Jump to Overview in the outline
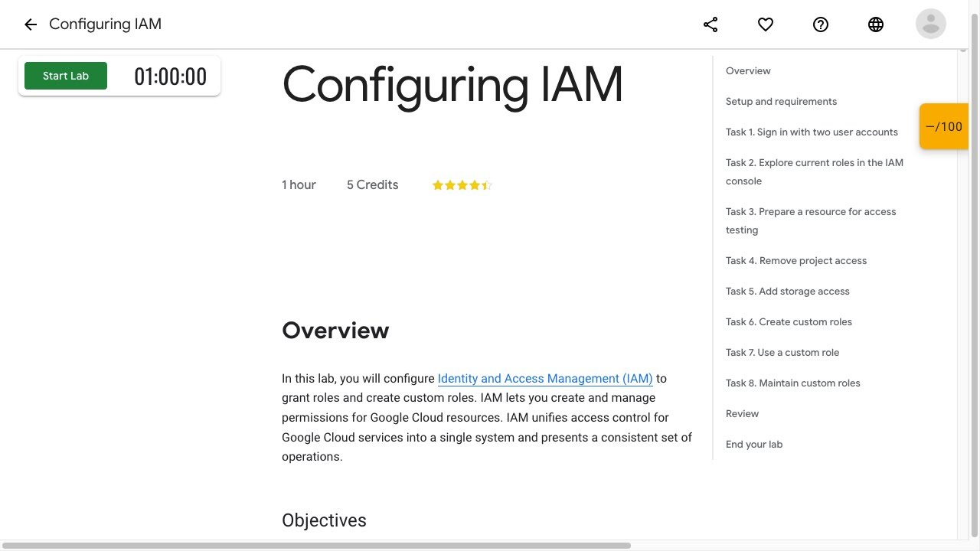This screenshot has width=980, height=551. coord(748,70)
